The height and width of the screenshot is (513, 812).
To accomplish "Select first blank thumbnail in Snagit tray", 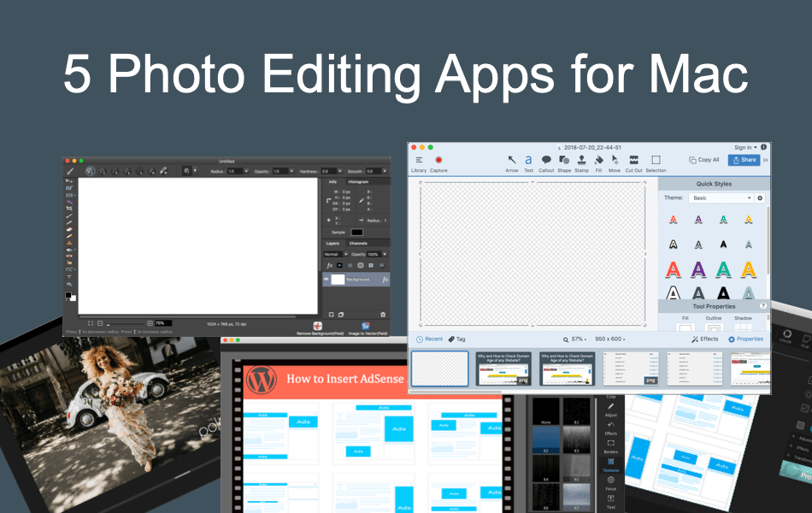I will coord(439,369).
